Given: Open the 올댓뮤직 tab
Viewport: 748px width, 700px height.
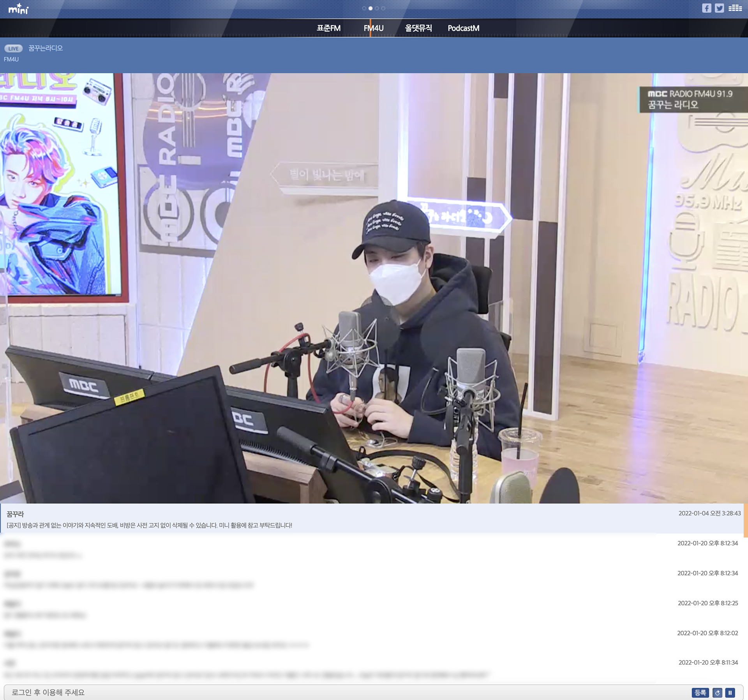Looking at the screenshot, I should [x=418, y=28].
